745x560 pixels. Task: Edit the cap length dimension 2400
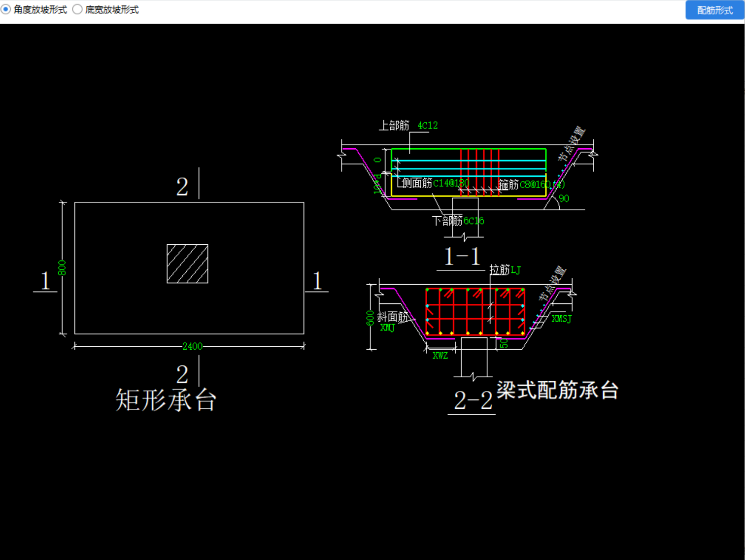(192, 346)
